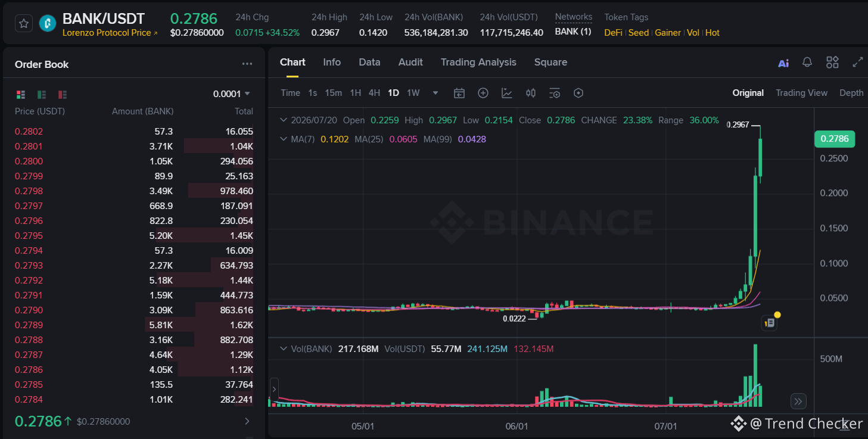This screenshot has height=439, width=868.
Task: Select the 15m chart interval
Action: point(334,93)
